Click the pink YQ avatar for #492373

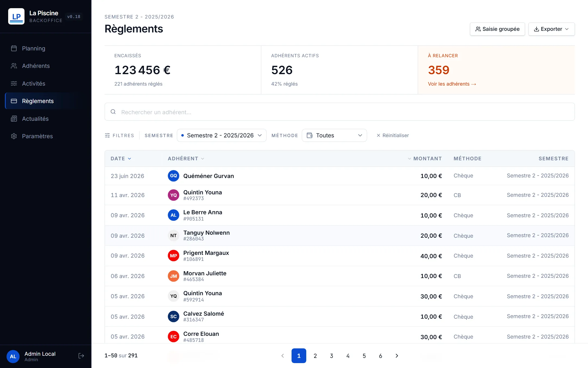[173, 195]
